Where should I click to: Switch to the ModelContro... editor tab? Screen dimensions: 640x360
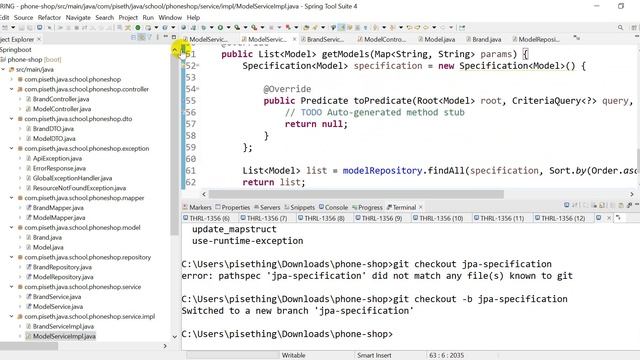pos(381,39)
